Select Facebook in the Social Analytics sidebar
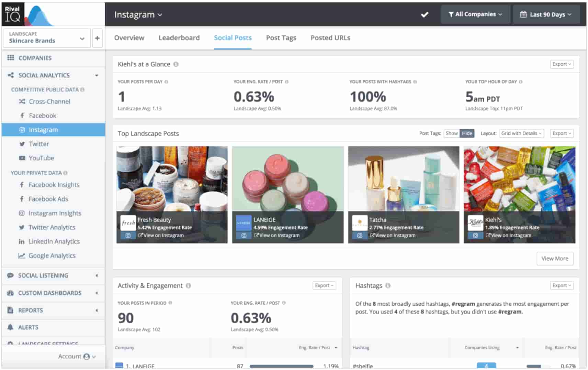This screenshot has width=588, height=370. pyautogui.click(x=43, y=116)
